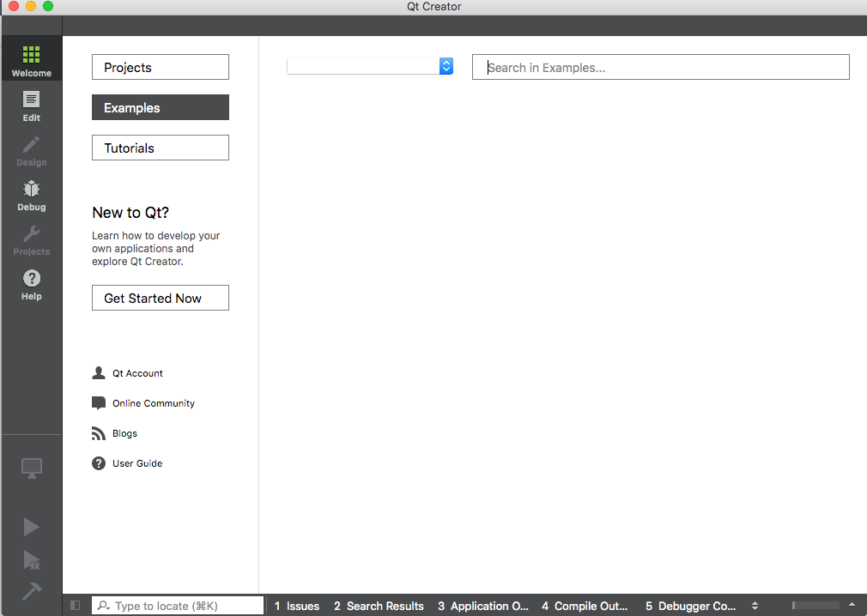Open the Design mode

[32, 151]
